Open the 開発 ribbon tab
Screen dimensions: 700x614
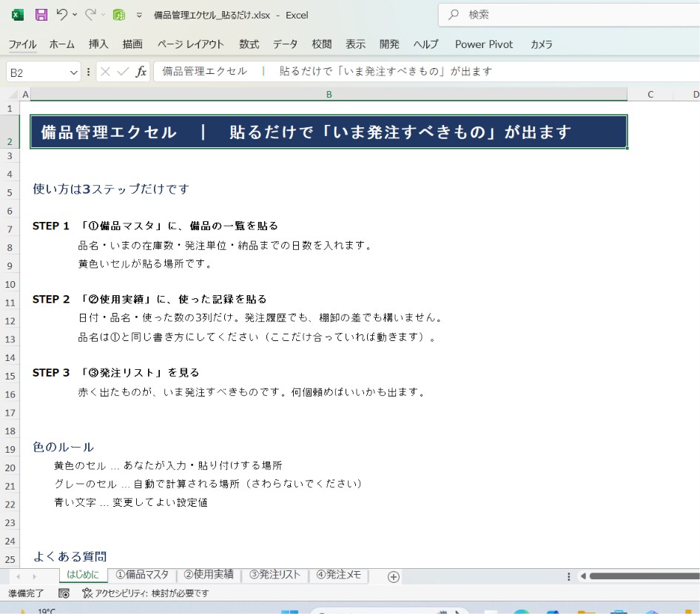tap(389, 44)
